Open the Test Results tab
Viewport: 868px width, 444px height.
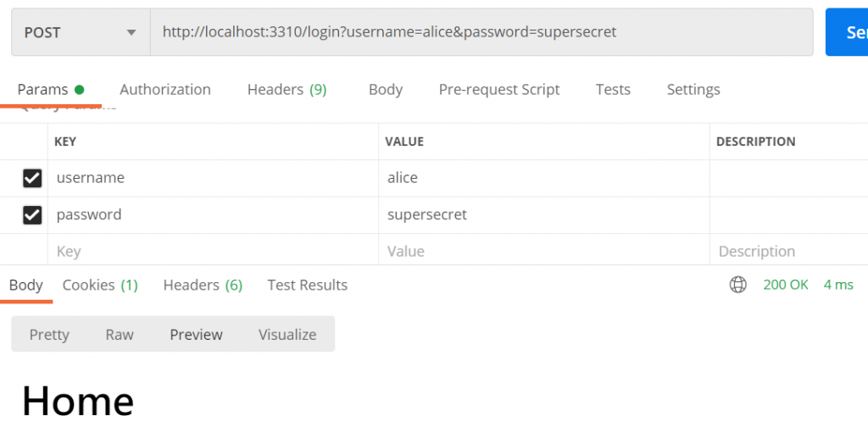(x=308, y=286)
